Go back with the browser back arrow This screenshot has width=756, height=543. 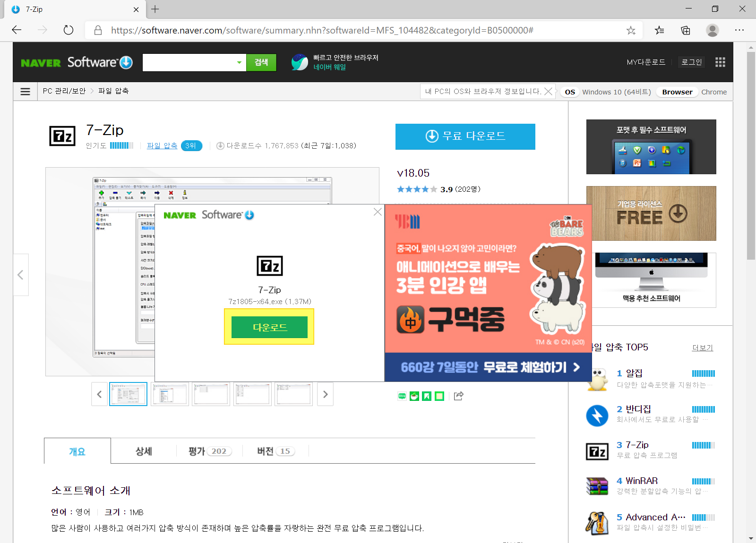click(17, 30)
